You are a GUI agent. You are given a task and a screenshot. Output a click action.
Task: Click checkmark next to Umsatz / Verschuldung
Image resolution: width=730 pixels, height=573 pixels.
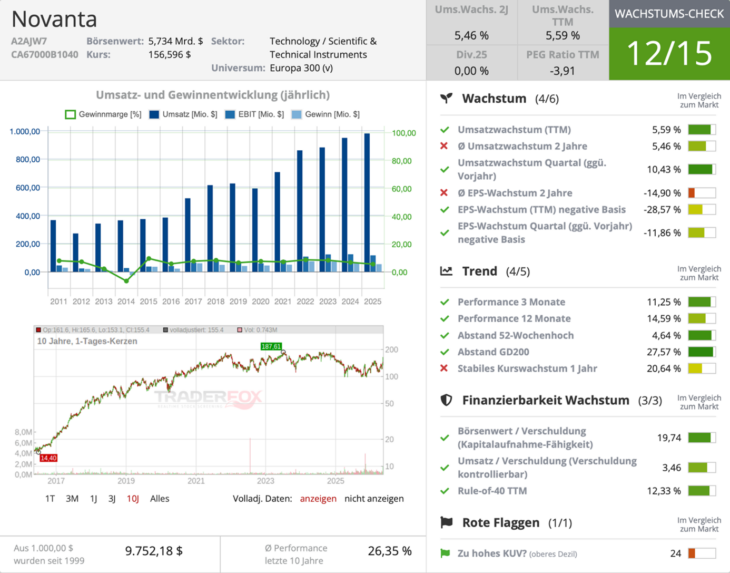click(445, 467)
